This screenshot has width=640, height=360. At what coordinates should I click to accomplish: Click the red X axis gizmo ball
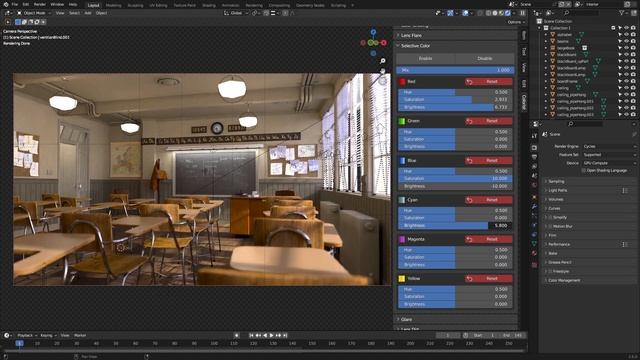click(384, 42)
